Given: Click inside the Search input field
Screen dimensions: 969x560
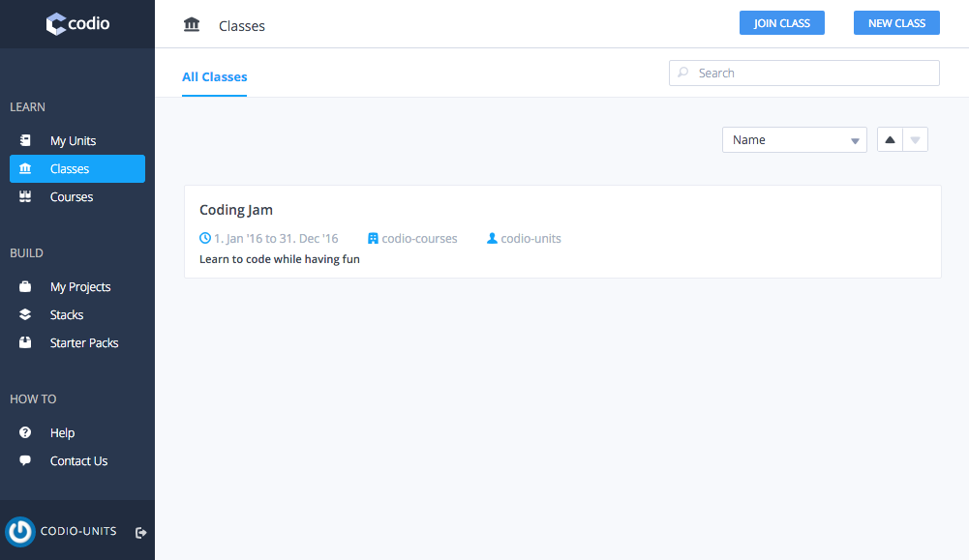Looking at the screenshot, I should click(x=803, y=73).
